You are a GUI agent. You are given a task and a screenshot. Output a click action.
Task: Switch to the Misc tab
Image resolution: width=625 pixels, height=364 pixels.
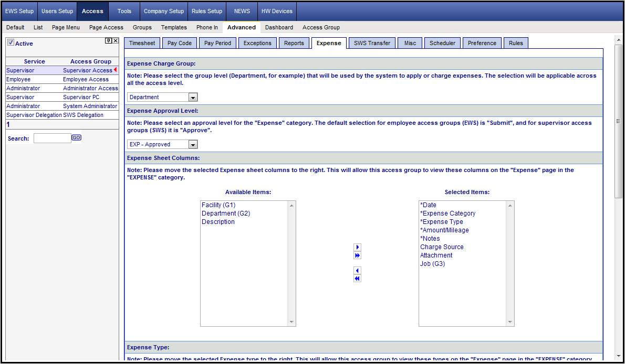[410, 43]
